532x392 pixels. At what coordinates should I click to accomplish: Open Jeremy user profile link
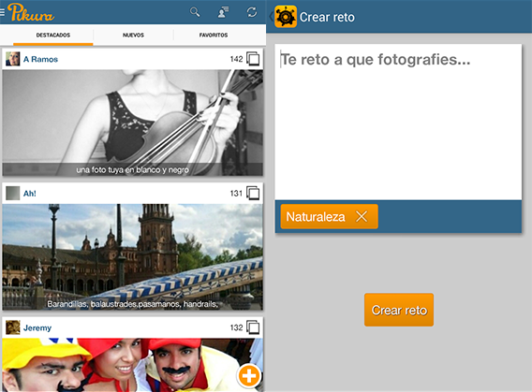(37, 327)
